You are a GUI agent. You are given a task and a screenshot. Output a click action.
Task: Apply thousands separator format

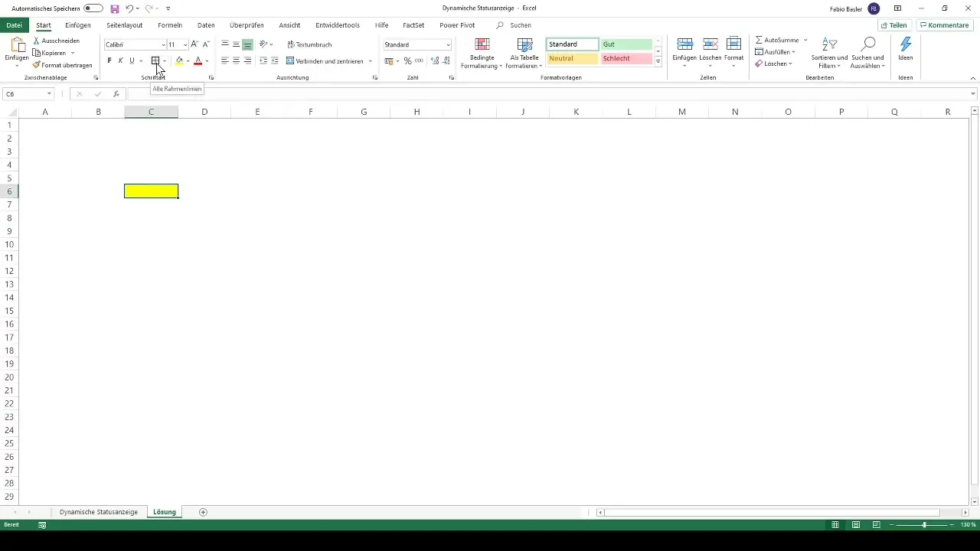pyautogui.click(x=419, y=60)
